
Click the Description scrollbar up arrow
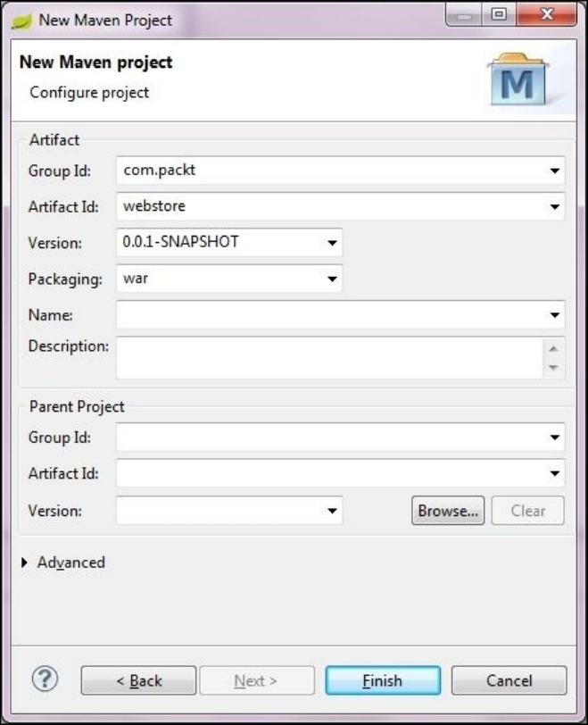(553, 348)
